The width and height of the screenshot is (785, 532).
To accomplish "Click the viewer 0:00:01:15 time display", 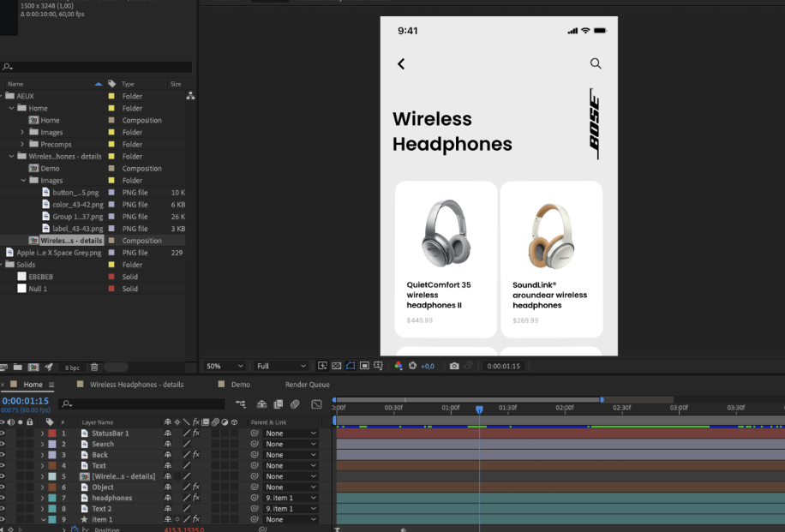I will (x=504, y=366).
